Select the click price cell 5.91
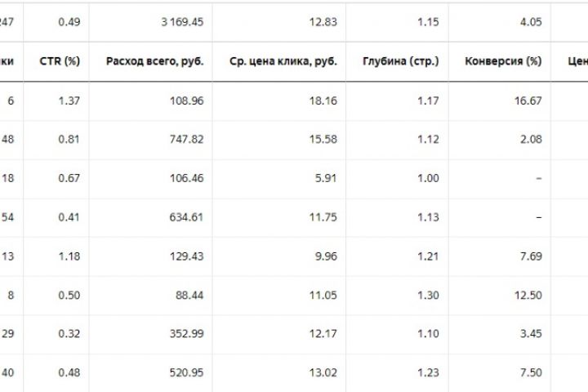 (x=326, y=179)
